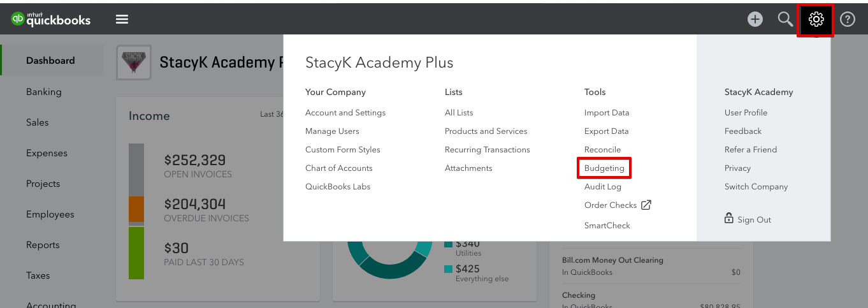Click the lock icon next to Sign Out
Screen dimensions: 868x308
coord(728,219)
